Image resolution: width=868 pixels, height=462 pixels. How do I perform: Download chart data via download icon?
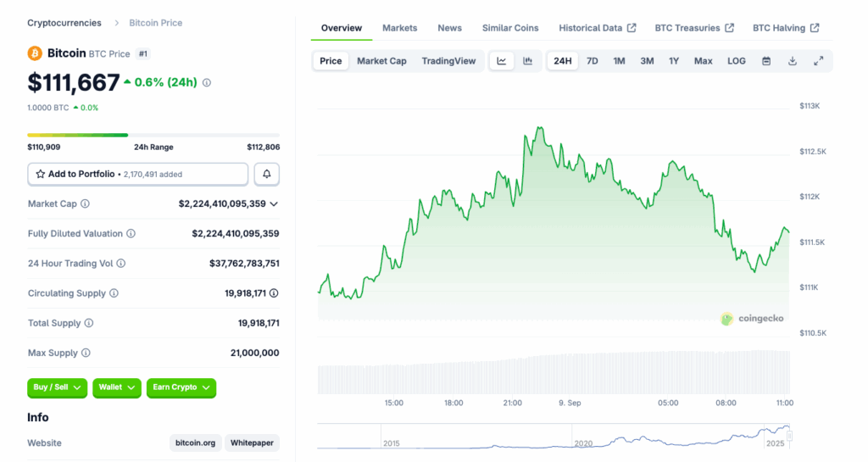click(793, 61)
